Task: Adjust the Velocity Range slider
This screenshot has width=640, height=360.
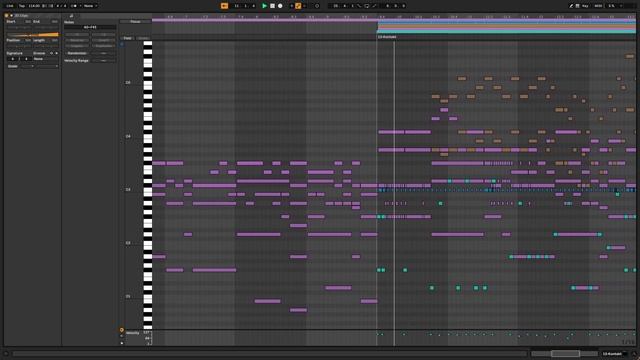Action: (104, 60)
